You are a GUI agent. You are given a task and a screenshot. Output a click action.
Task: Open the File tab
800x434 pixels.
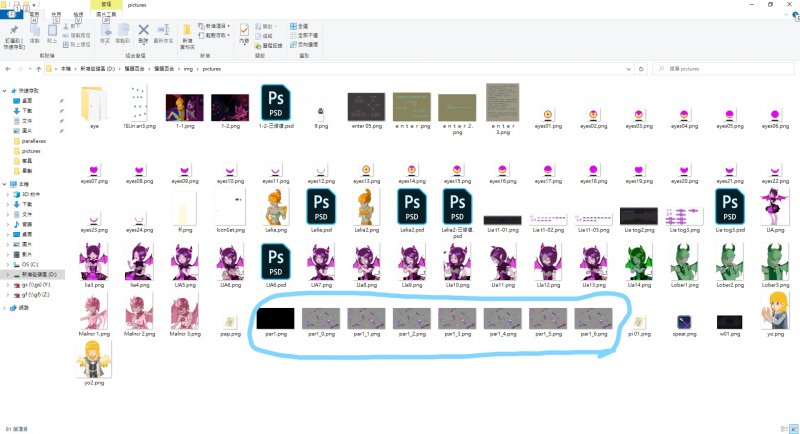pos(11,15)
